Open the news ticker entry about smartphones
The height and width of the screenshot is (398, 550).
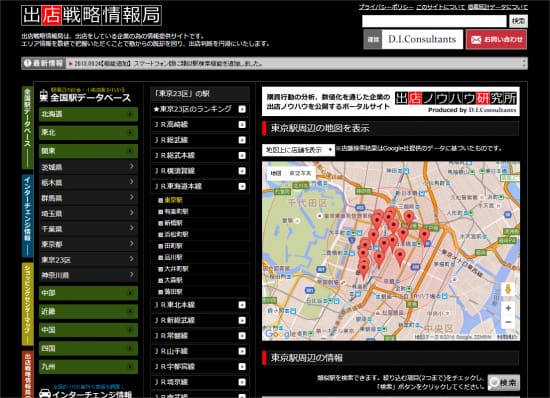[168, 63]
